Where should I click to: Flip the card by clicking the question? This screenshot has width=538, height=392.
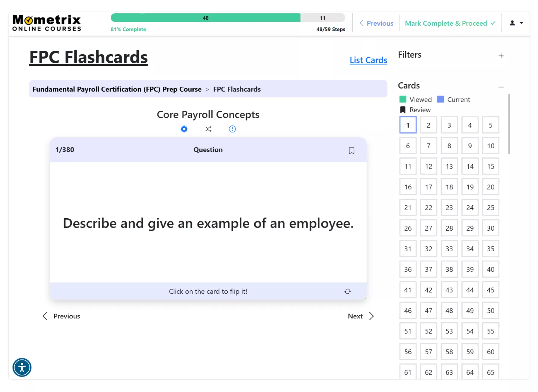pyautogui.click(x=208, y=223)
